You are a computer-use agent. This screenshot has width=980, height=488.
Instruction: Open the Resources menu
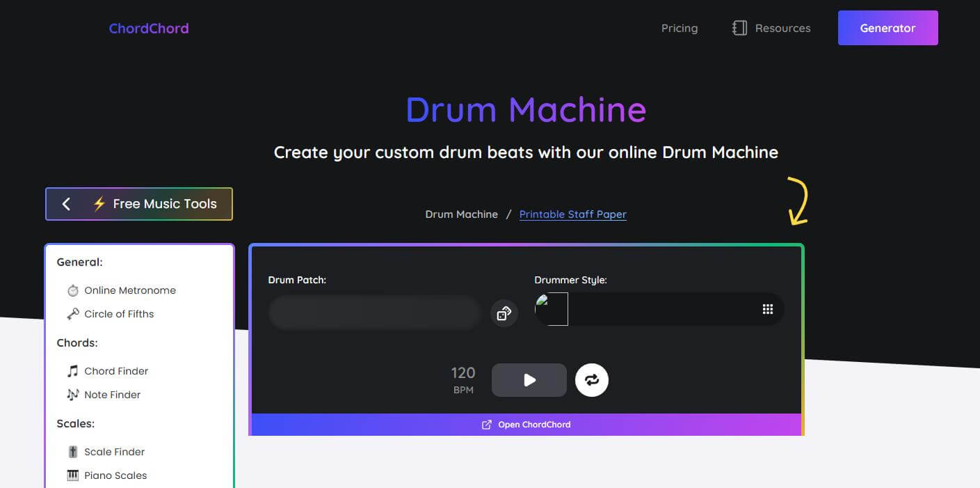782,28
